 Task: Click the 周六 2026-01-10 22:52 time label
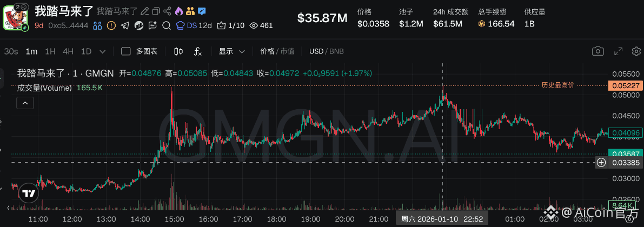tap(442, 218)
